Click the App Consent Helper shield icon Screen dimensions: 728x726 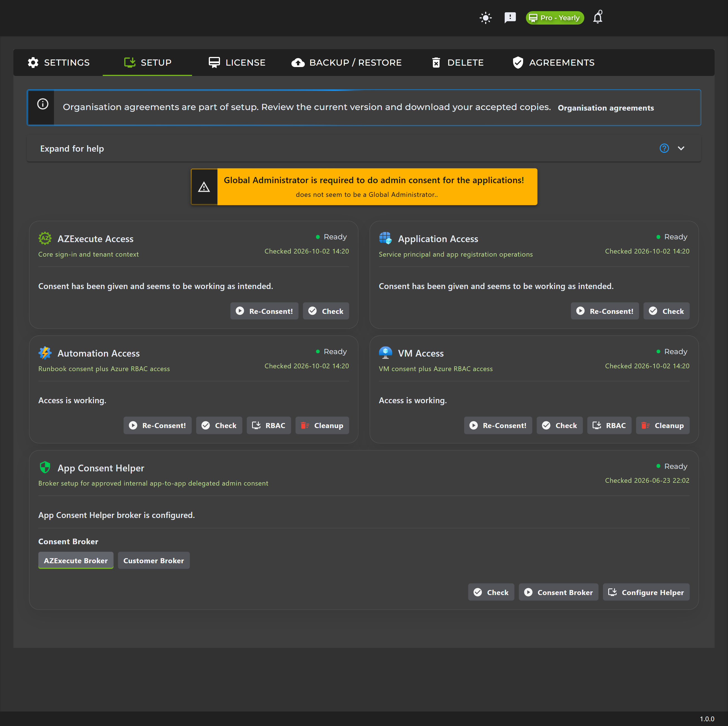click(x=45, y=467)
